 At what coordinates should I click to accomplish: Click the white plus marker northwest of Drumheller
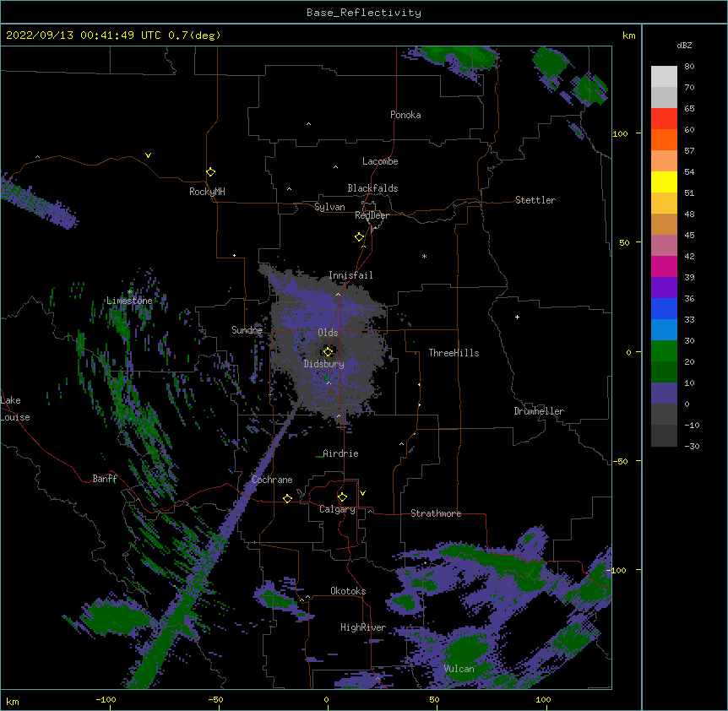517,317
